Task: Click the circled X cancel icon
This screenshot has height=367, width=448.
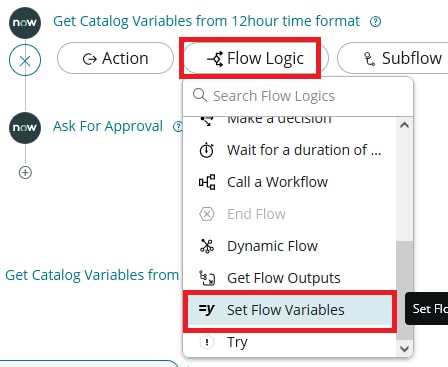Action: click(25, 60)
